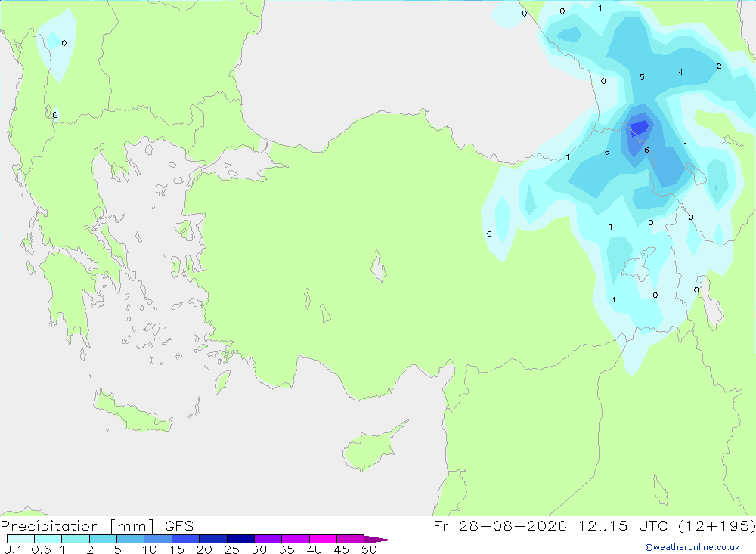
Task: Click the "30" legend scale label
Action: click(x=259, y=549)
